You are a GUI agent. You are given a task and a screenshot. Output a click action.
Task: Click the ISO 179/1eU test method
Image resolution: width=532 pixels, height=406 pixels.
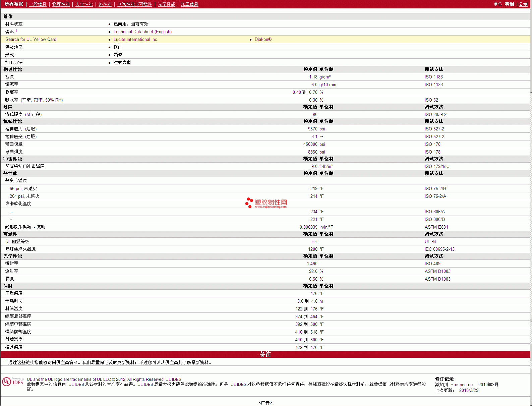pos(437,167)
